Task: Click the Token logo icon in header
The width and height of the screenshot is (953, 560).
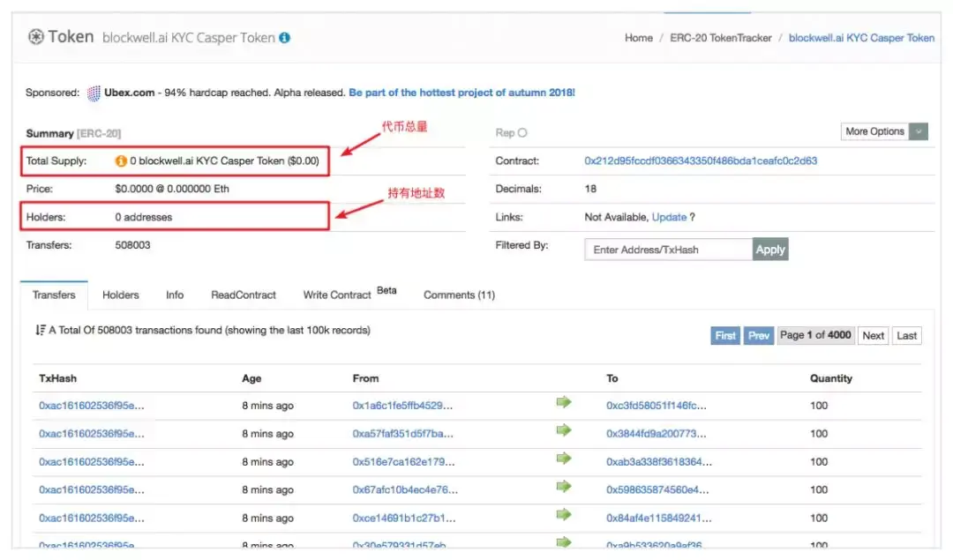Action: [x=36, y=37]
